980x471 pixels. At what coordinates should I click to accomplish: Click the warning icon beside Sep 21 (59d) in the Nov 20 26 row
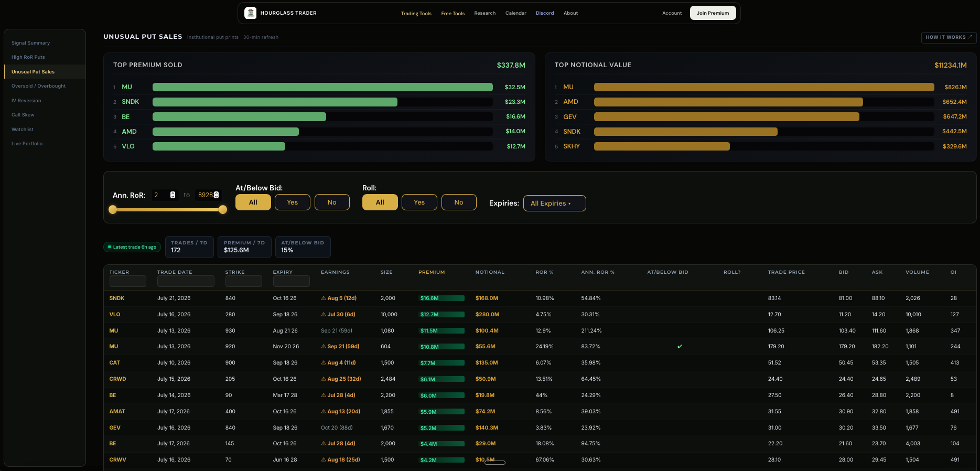coord(324,347)
